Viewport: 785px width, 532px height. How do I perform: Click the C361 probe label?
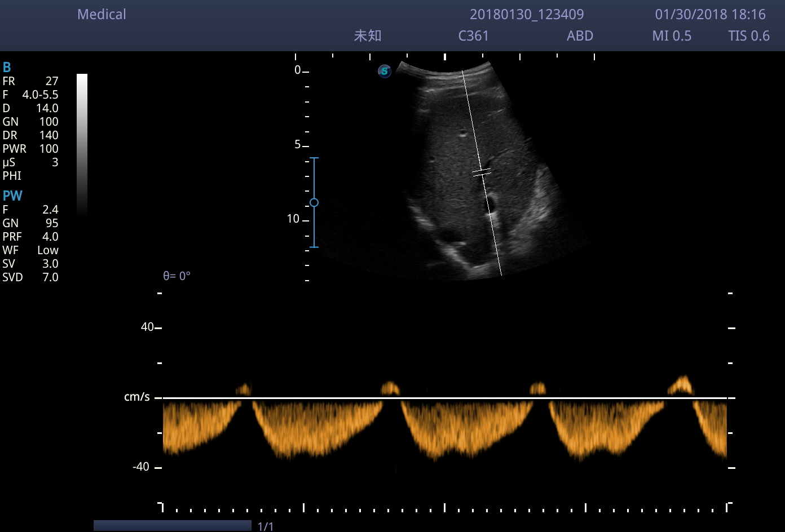coord(474,36)
